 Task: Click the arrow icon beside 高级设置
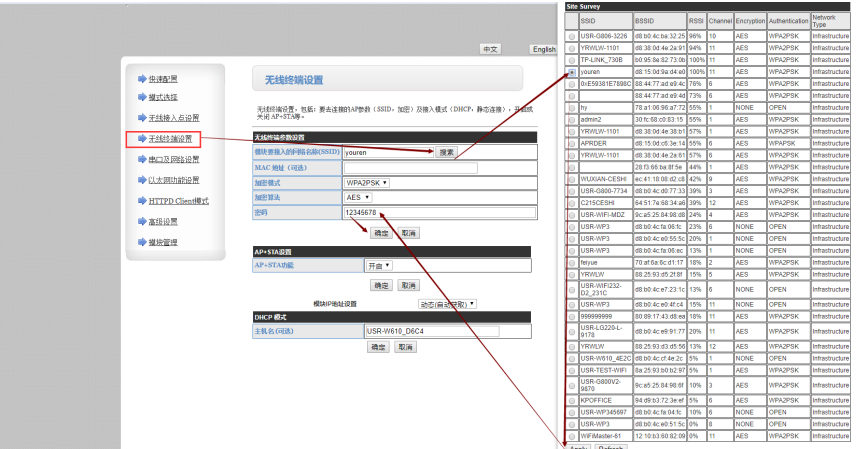tap(141, 222)
